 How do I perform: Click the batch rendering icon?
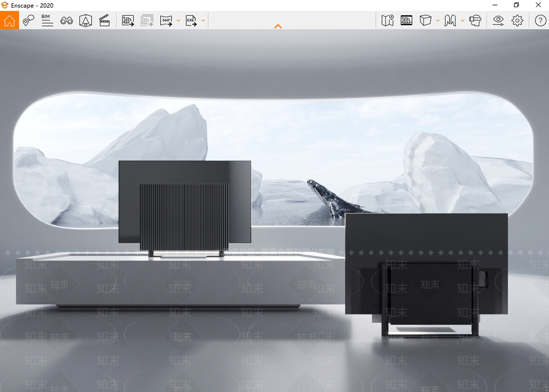(x=147, y=21)
